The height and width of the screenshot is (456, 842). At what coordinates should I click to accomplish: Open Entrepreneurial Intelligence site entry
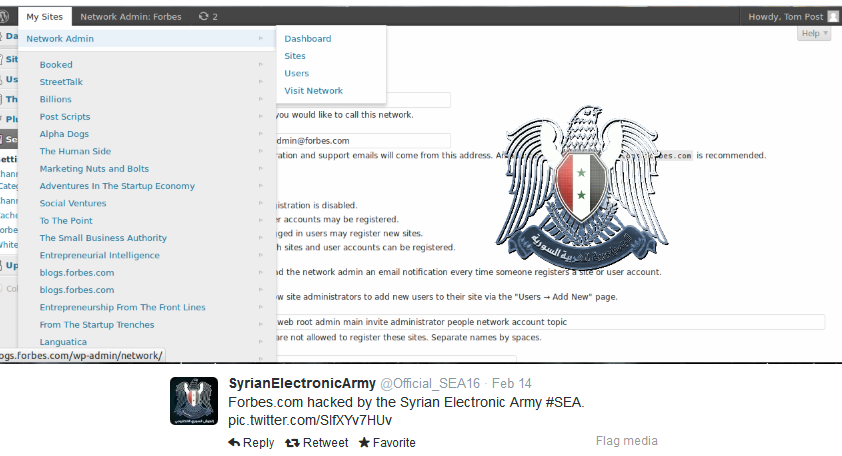point(99,255)
